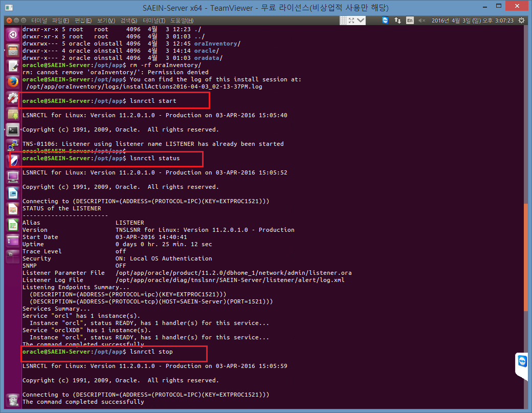Open the computer monitor launcher icon
This screenshot has width=532, height=413.
(13, 177)
